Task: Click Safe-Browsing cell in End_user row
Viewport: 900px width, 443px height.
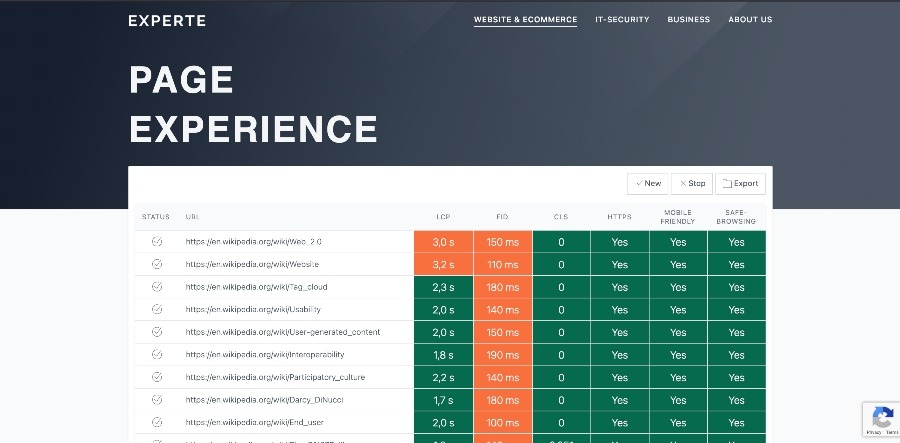Action: coord(736,423)
